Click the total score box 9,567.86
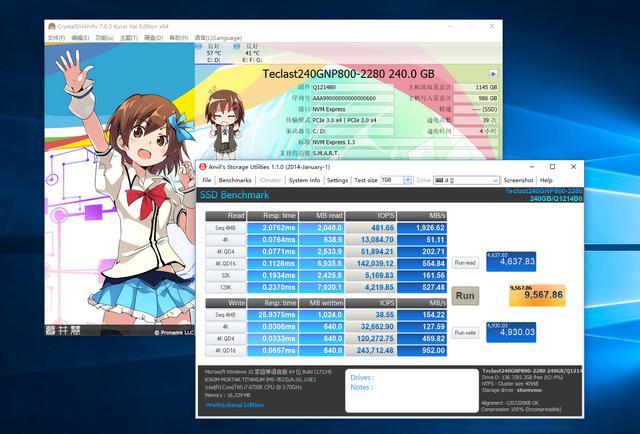The image size is (640, 434). pyautogui.click(x=537, y=295)
